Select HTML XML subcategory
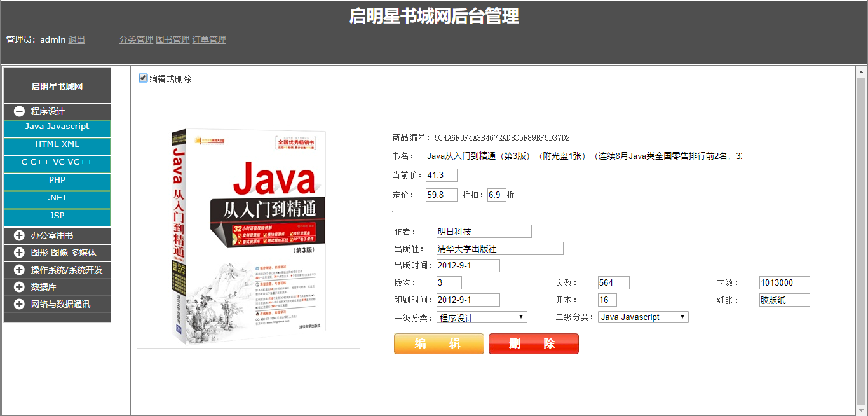This screenshot has height=416, width=868. click(x=57, y=145)
